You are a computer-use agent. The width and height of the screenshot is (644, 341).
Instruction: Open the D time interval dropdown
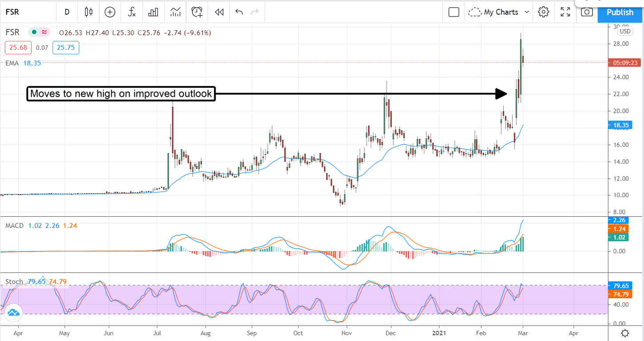pyautogui.click(x=67, y=12)
